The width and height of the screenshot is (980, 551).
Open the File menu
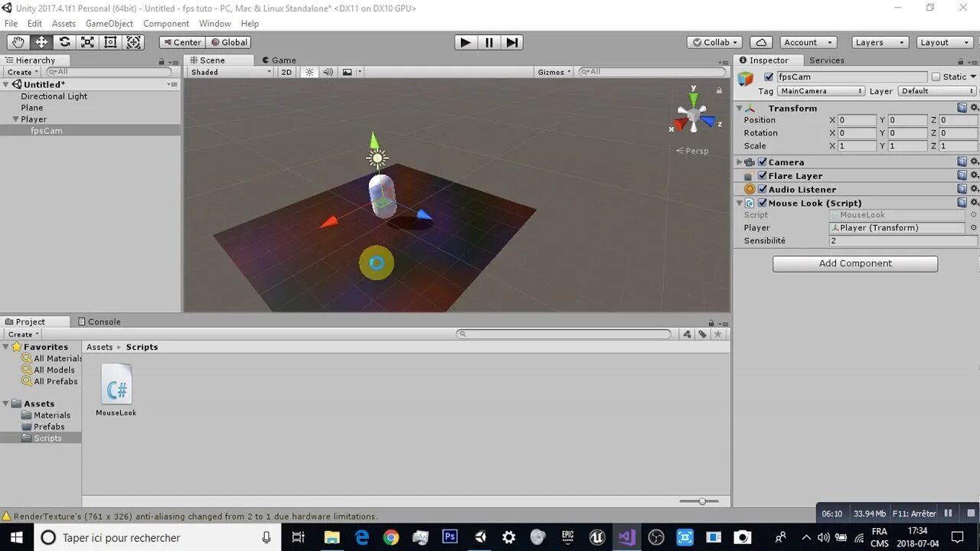pos(11,24)
